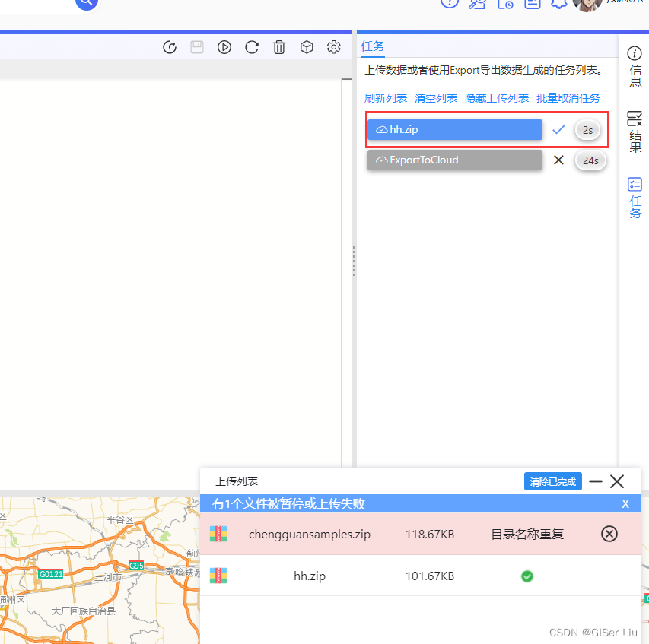Open the ExportToCloud task bar

coord(455,160)
